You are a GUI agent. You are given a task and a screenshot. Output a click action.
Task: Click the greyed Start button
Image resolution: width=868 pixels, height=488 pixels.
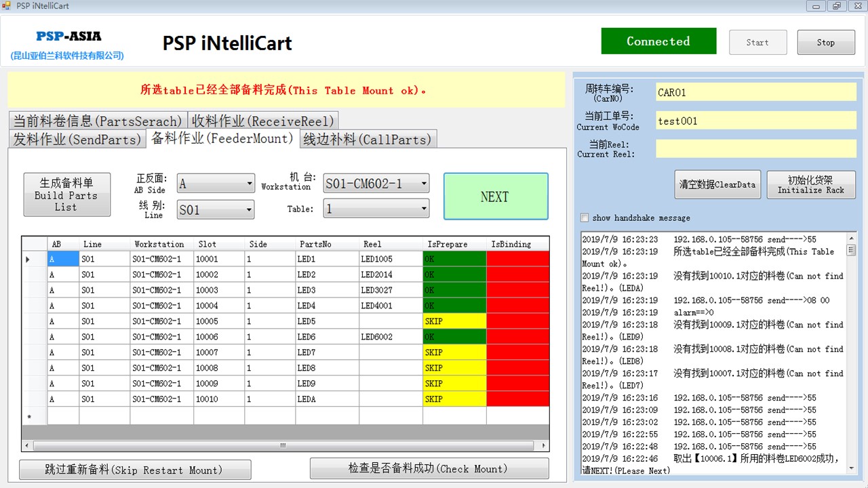[757, 42]
